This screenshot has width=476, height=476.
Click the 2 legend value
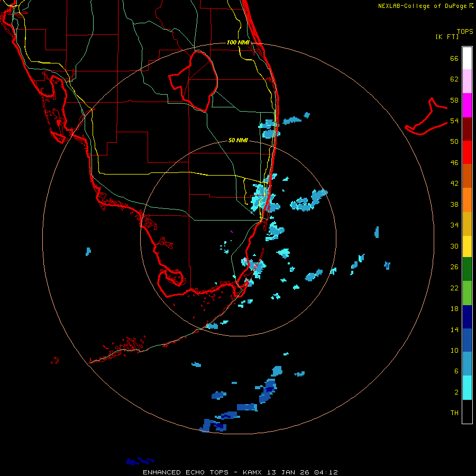(x=456, y=392)
